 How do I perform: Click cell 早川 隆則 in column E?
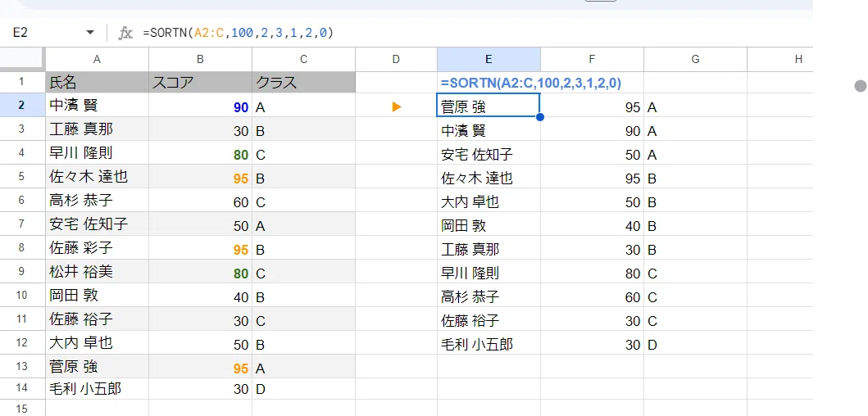click(489, 274)
